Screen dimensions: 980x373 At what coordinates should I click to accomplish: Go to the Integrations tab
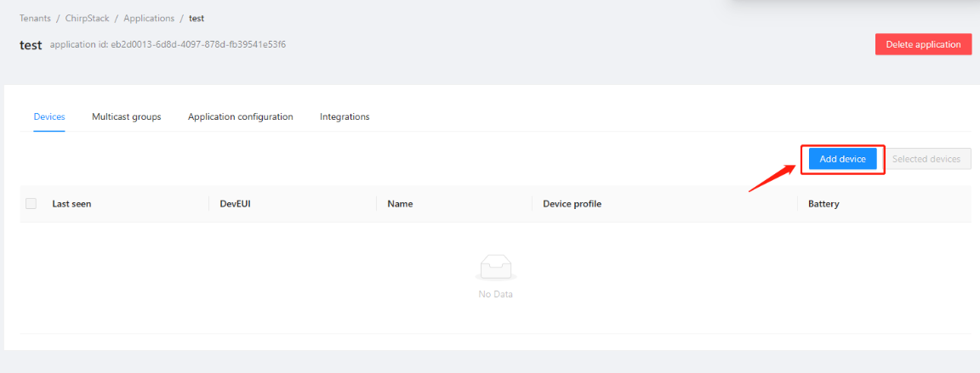point(345,116)
